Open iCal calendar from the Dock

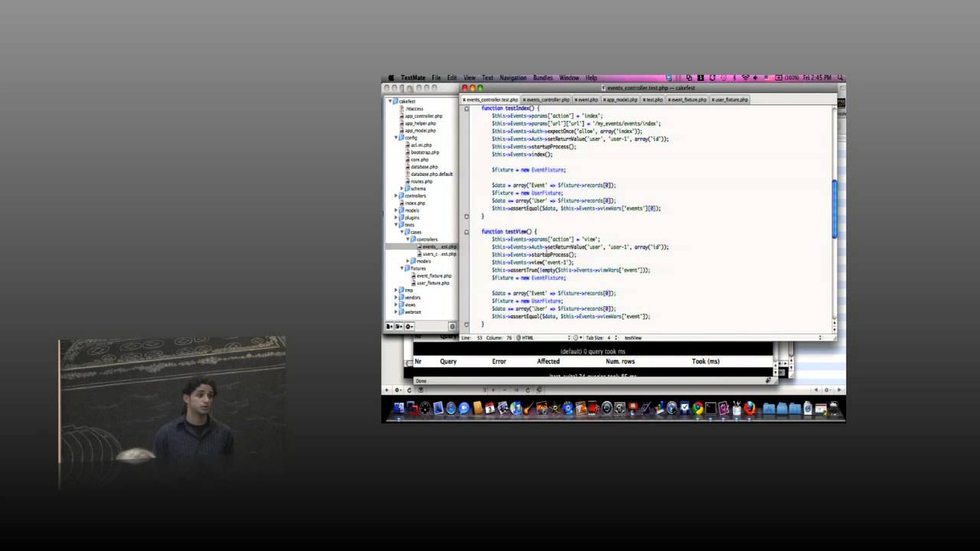coord(490,409)
